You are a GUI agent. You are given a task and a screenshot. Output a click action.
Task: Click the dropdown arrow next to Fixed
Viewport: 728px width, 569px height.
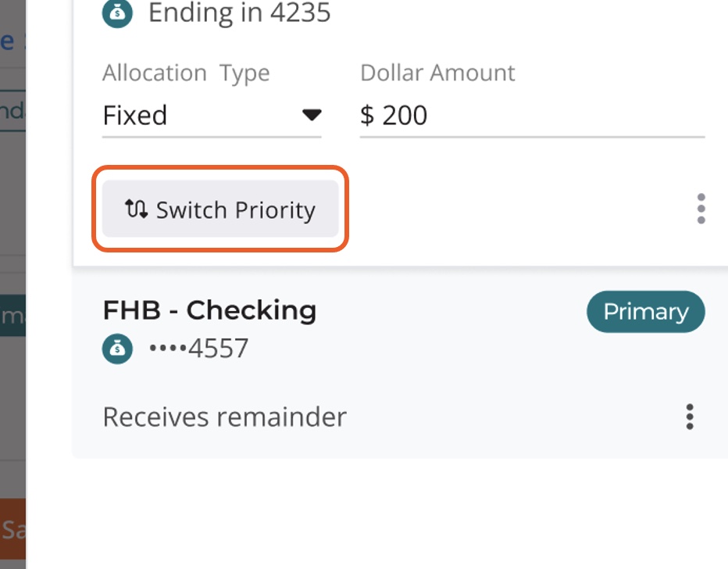(x=312, y=115)
